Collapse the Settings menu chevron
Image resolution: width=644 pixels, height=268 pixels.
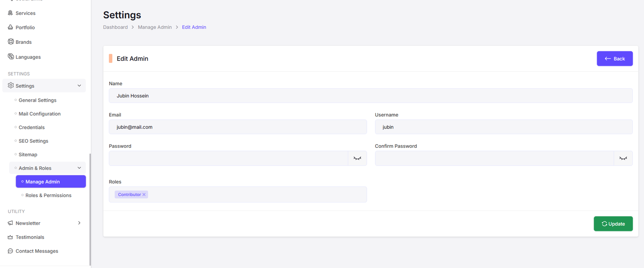(79, 86)
